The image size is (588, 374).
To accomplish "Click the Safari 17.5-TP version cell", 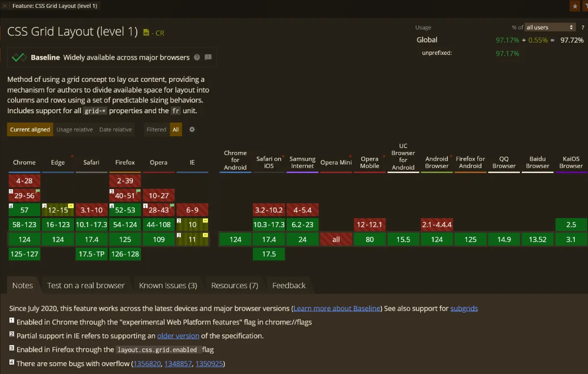I will click(92, 254).
